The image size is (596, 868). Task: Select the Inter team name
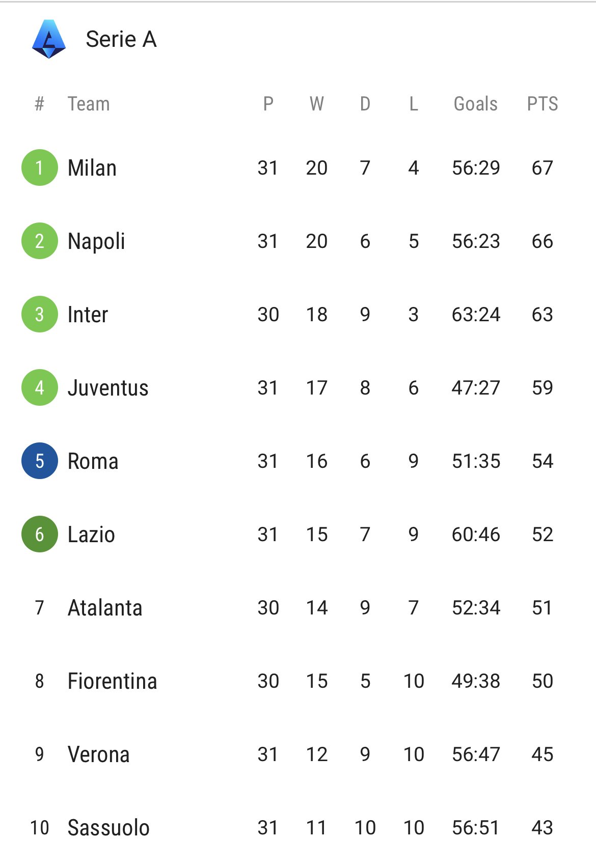(88, 315)
